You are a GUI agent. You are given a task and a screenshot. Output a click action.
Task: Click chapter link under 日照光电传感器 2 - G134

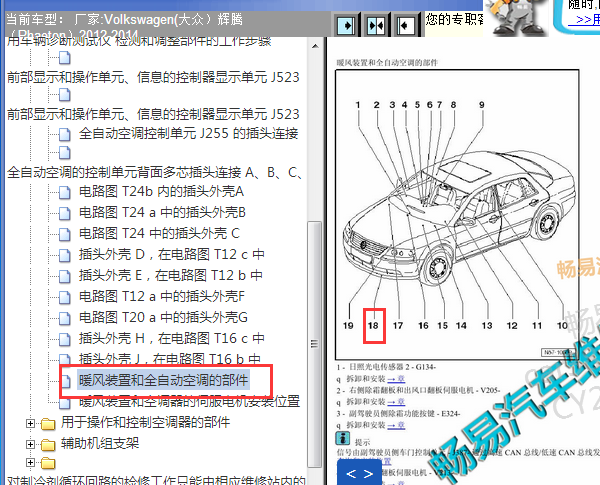[x=396, y=379]
